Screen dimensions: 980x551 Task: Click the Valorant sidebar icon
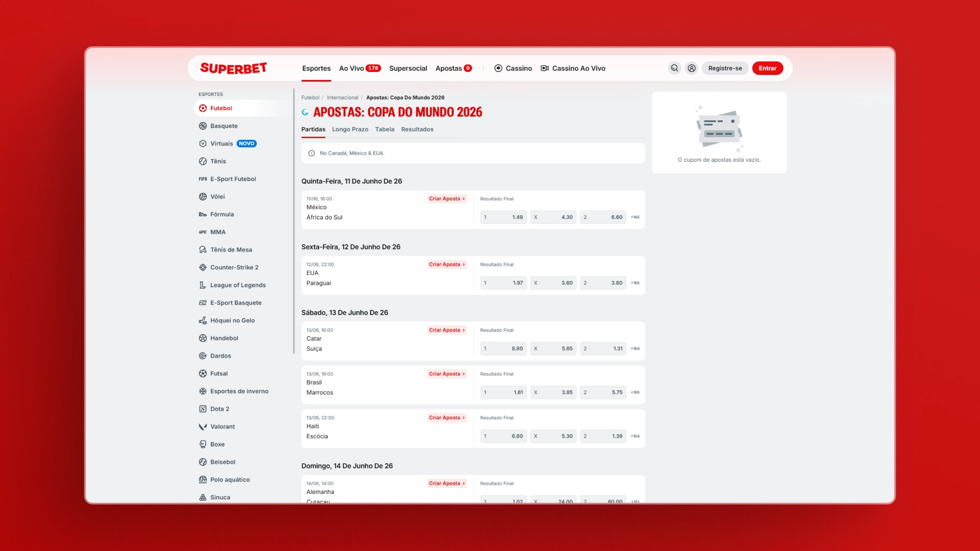click(203, 427)
